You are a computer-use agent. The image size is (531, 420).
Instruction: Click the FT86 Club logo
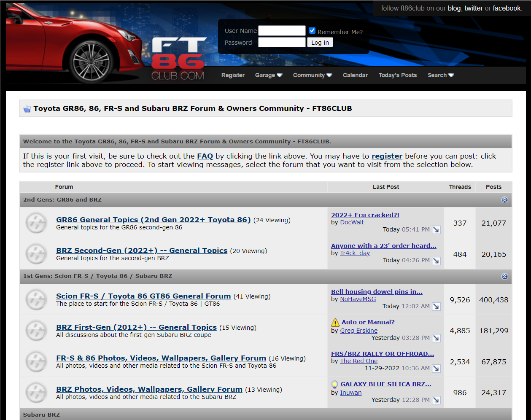pyautogui.click(x=178, y=59)
